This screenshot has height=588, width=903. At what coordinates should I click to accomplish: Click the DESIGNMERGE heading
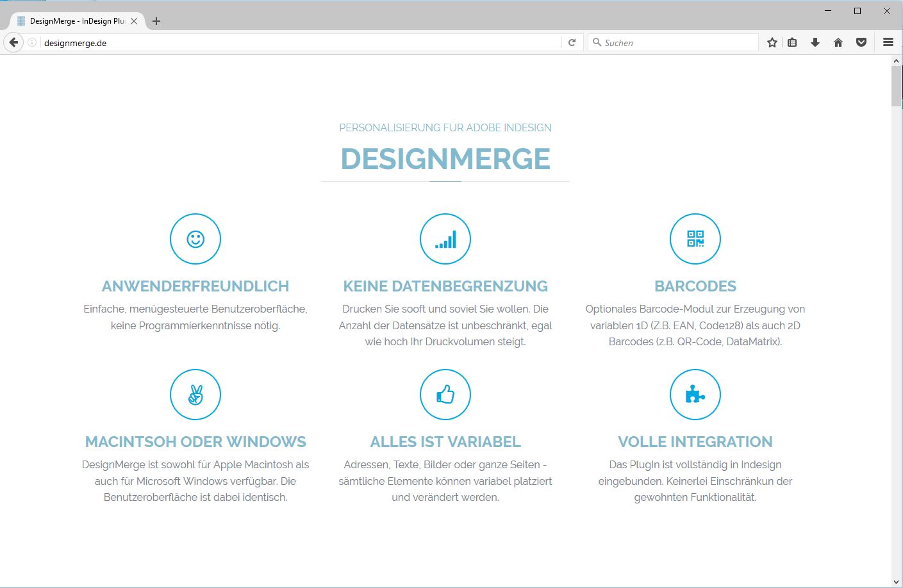[445, 159]
